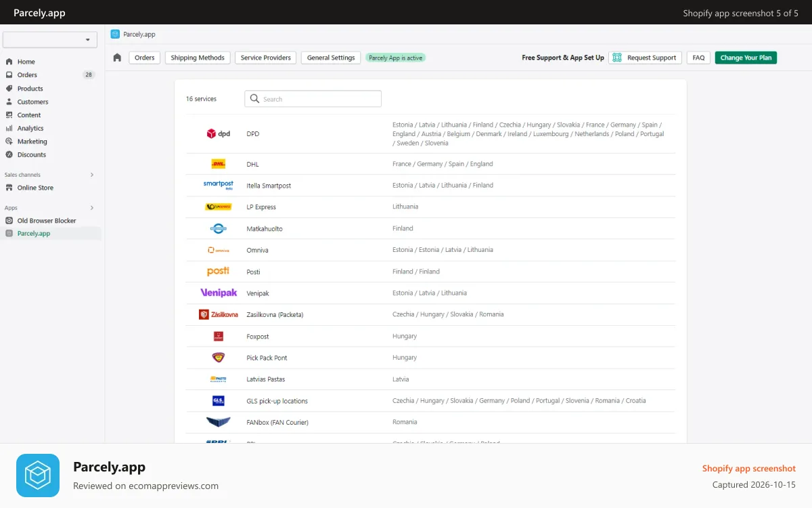Click the Venipak logo
Screen dimensions: 812x508
coord(219,293)
